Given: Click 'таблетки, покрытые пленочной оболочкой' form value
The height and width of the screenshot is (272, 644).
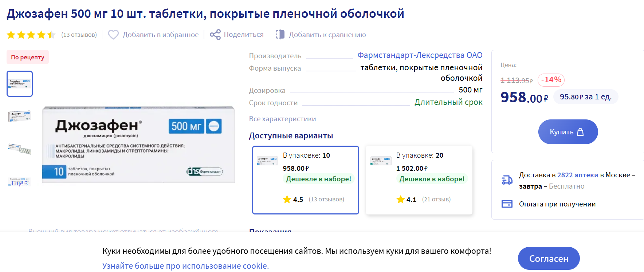Looking at the screenshot, I should pos(421,73).
